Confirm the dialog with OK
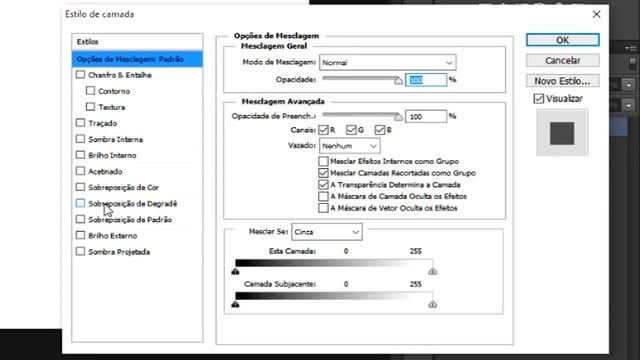The image size is (640, 360). click(x=562, y=40)
